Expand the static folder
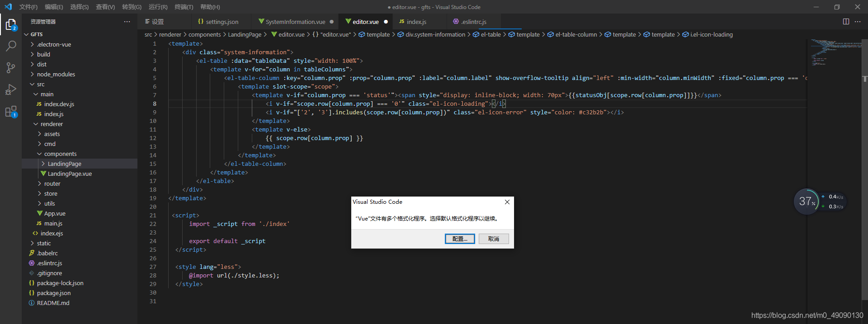Image resolution: width=868 pixels, height=324 pixels. pos(80,243)
